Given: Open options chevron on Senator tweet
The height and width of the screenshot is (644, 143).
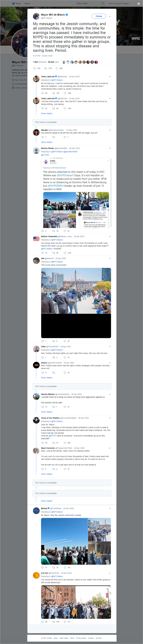Looking at the screenshot, I should pos(110,130).
